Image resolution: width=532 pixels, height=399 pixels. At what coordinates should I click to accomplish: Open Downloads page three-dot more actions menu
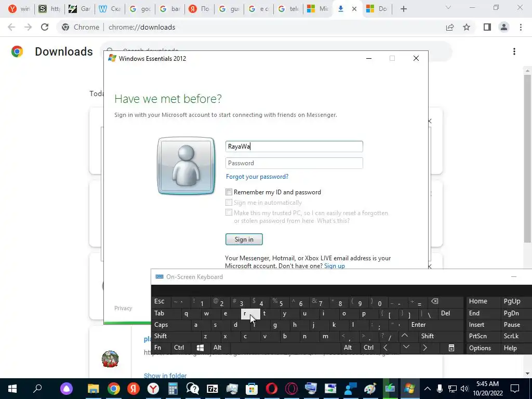514,51
